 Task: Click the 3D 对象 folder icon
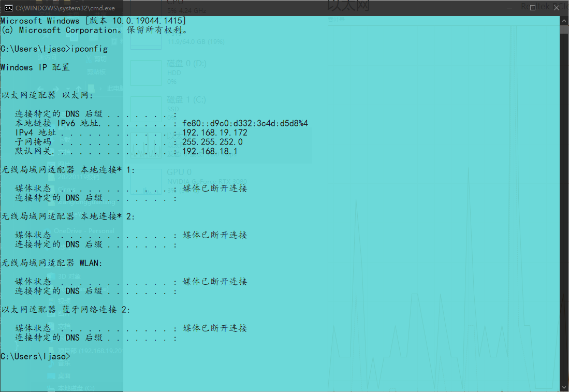click(x=51, y=275)
